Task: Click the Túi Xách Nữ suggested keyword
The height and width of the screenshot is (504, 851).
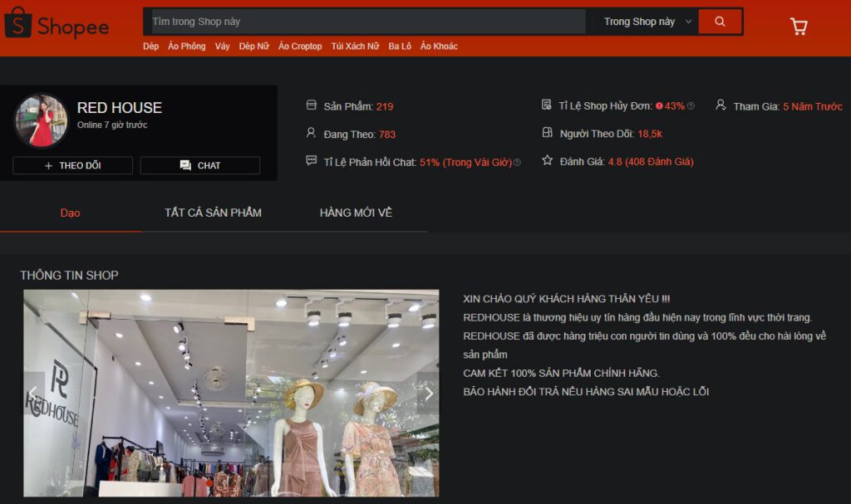Action: click(355, 46)
